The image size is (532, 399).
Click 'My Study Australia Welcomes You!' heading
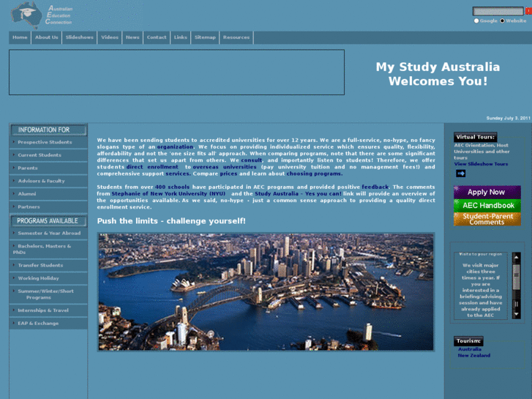[x=438, y=74]
